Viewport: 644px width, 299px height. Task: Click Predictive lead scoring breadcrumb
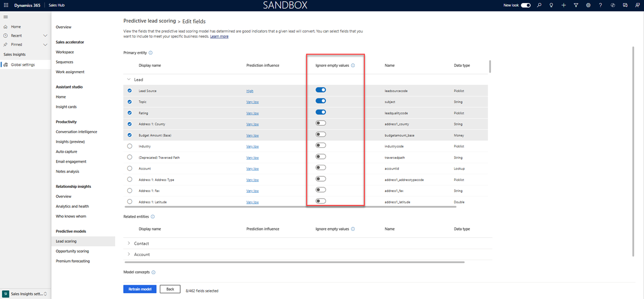tap(149, 21)
